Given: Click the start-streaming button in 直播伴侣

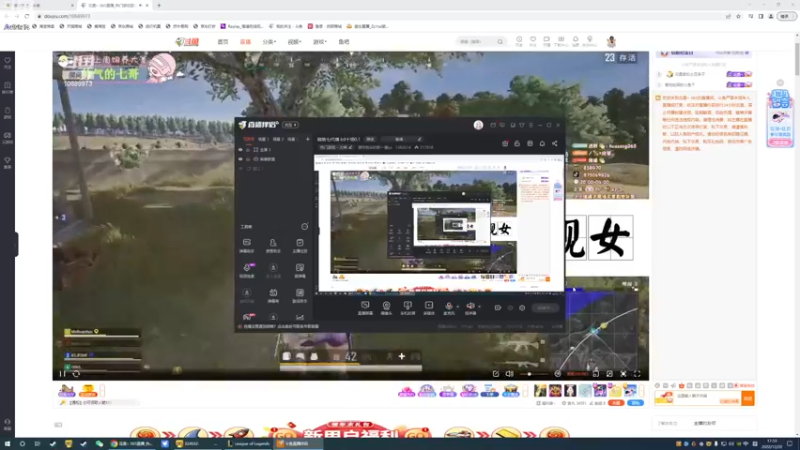Looking at the screenshot, I should [545, 308].
